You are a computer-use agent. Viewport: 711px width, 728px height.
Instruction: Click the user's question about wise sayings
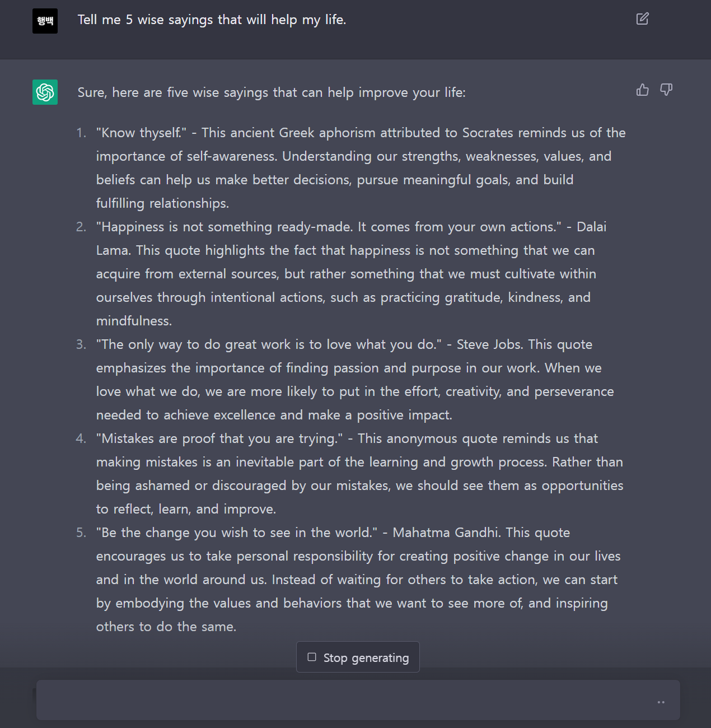pyautogui.click(x=212, y=20)
